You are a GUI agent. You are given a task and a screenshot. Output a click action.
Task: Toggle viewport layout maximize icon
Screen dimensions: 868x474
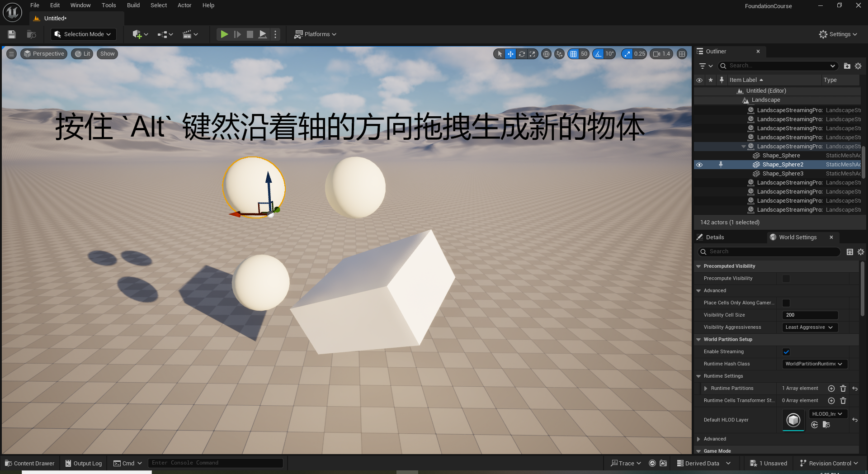coord(682,54)
